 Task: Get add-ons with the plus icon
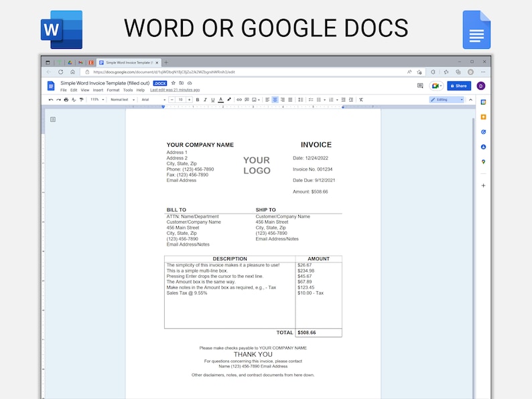click(x=484, y=185)
